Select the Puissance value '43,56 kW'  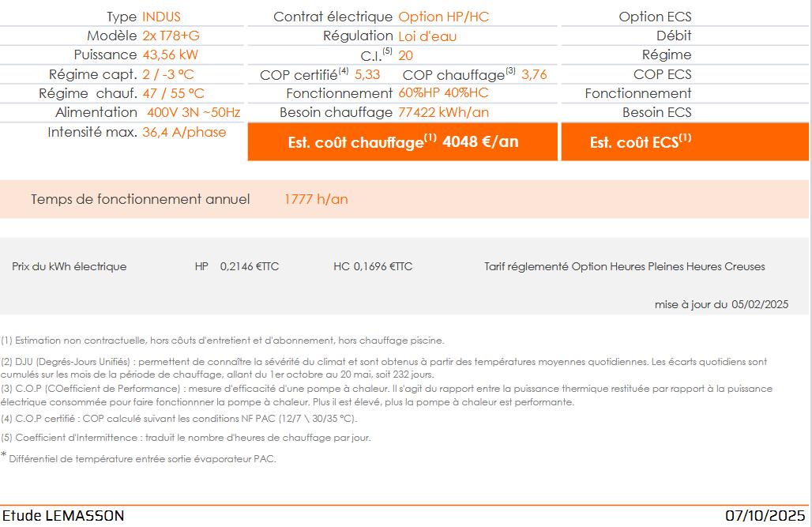click(170, 55)
